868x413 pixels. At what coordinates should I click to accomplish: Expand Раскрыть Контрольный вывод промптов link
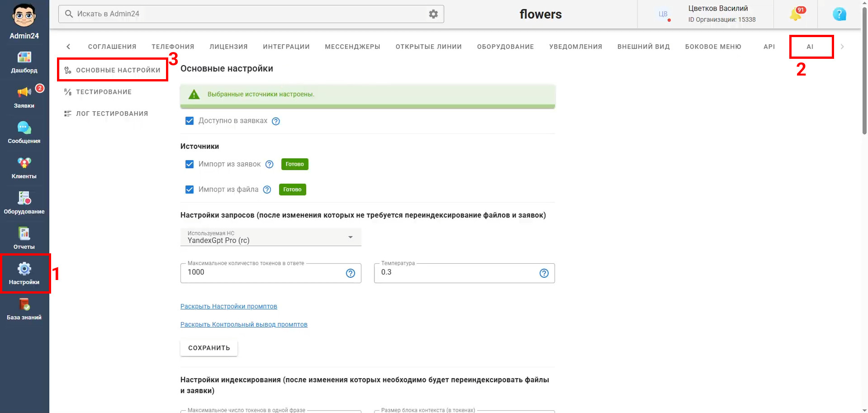tap(244, 324)
